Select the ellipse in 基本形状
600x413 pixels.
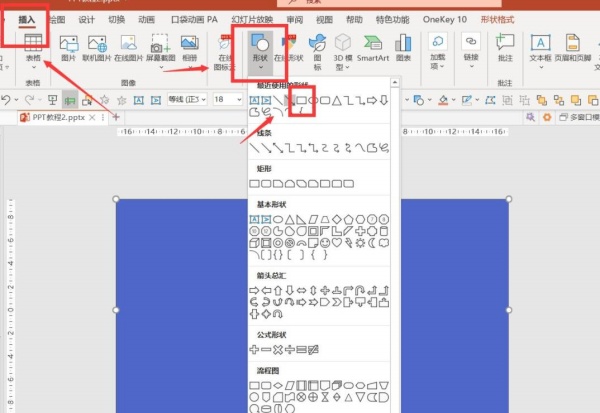click(278, 219)
